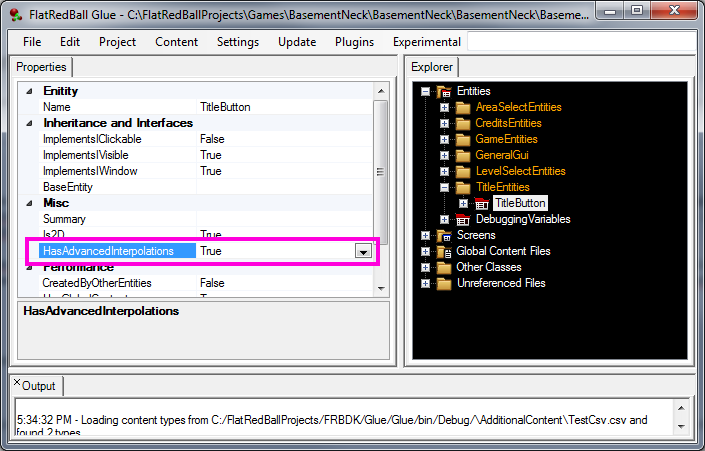This screenshot has width=705, height=451.
Task: Expand the Unreferenced Files node
Action: click(x=425, y=284)
